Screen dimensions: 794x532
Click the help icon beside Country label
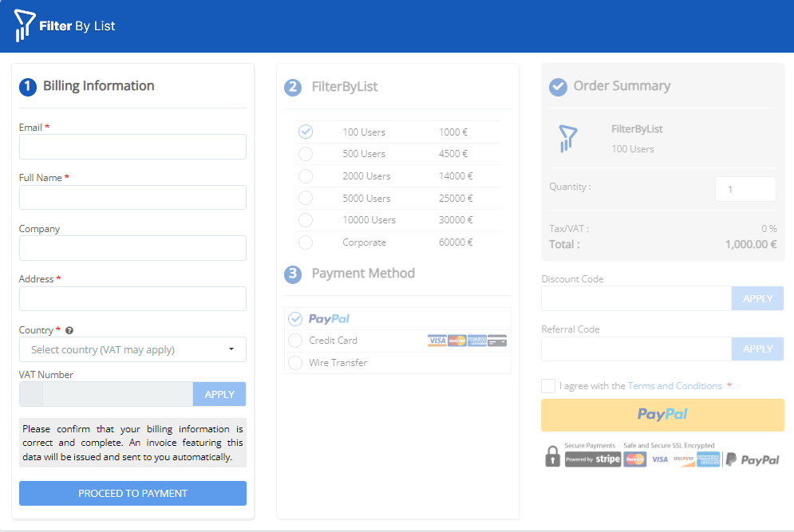pos(69,330)
